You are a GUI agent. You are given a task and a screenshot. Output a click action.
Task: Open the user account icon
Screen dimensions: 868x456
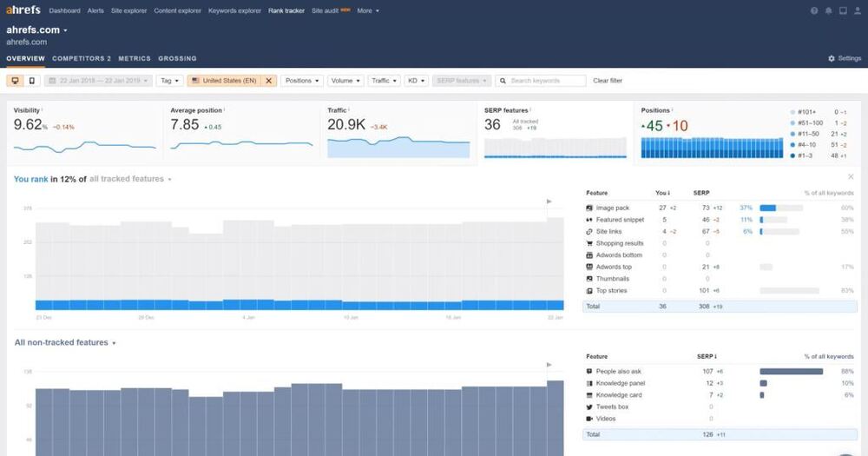858,10
